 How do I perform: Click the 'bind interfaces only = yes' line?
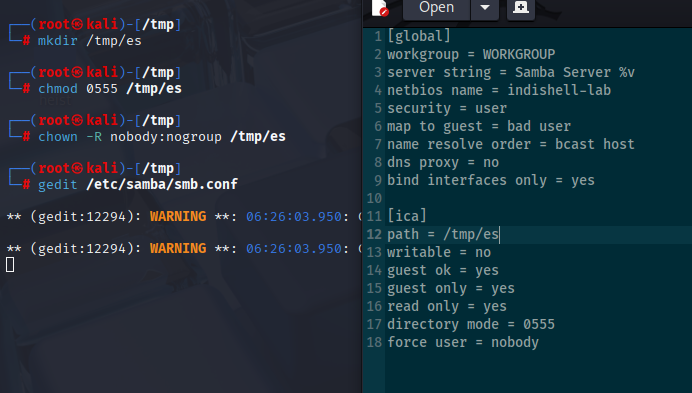tap(491, 180)
